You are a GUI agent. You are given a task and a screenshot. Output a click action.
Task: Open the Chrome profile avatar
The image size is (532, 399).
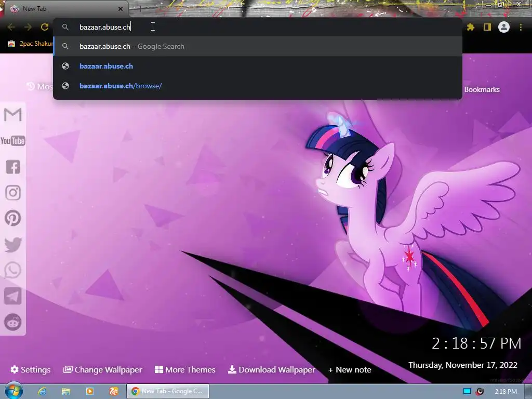point(504,27)
